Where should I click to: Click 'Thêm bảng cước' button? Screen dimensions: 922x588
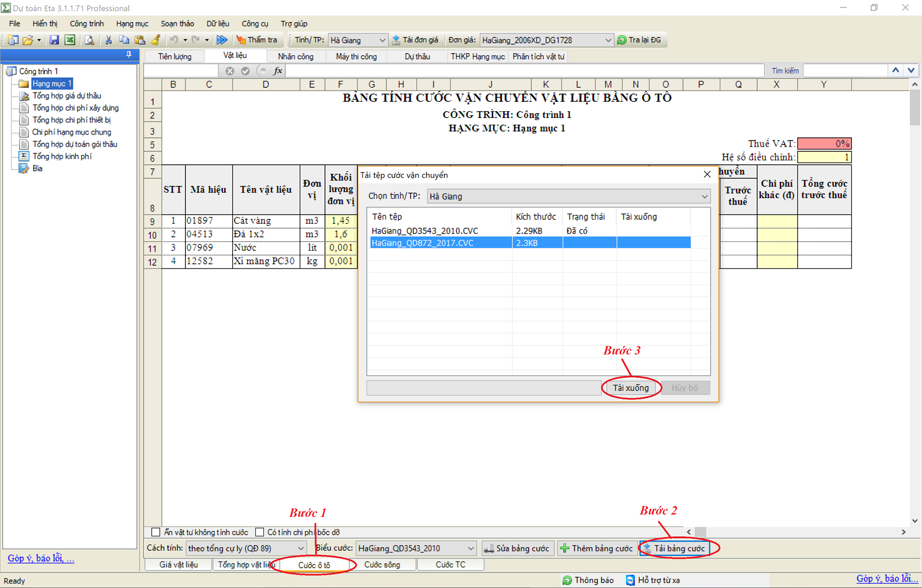coord(597,548)
